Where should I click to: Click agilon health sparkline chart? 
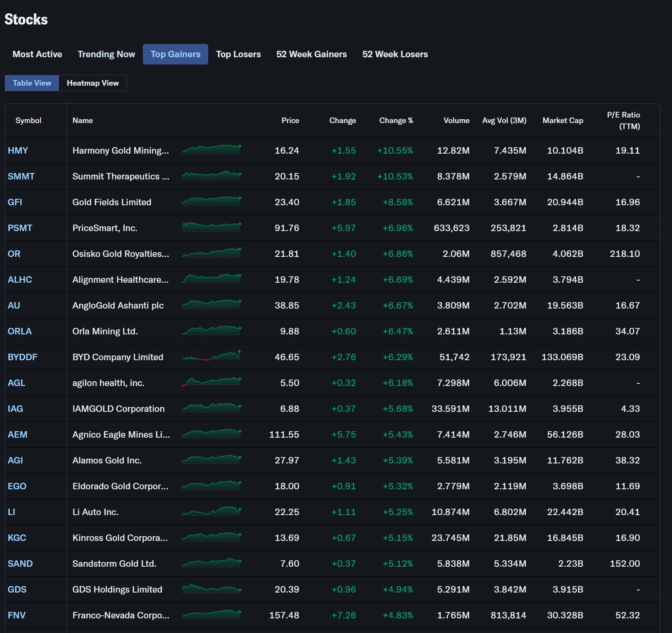(x=211, y=382)
